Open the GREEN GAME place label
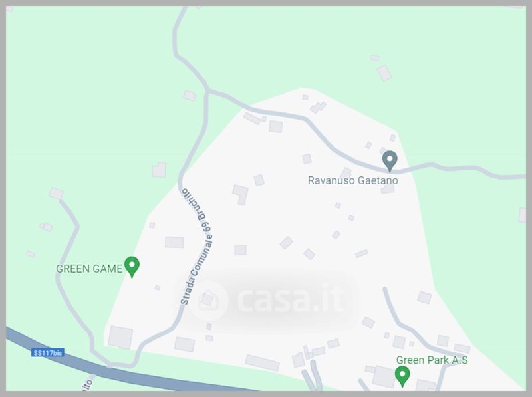The image size is (532, 397). 89,269
